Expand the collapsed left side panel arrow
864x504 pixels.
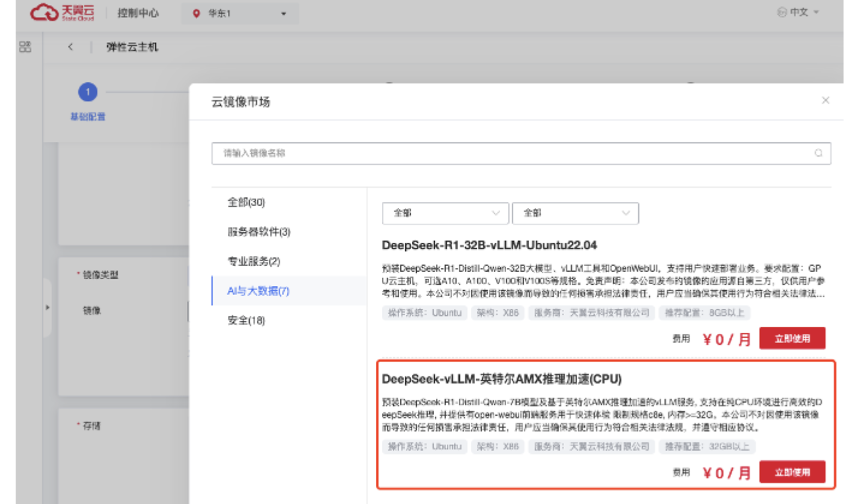point(47,308)
